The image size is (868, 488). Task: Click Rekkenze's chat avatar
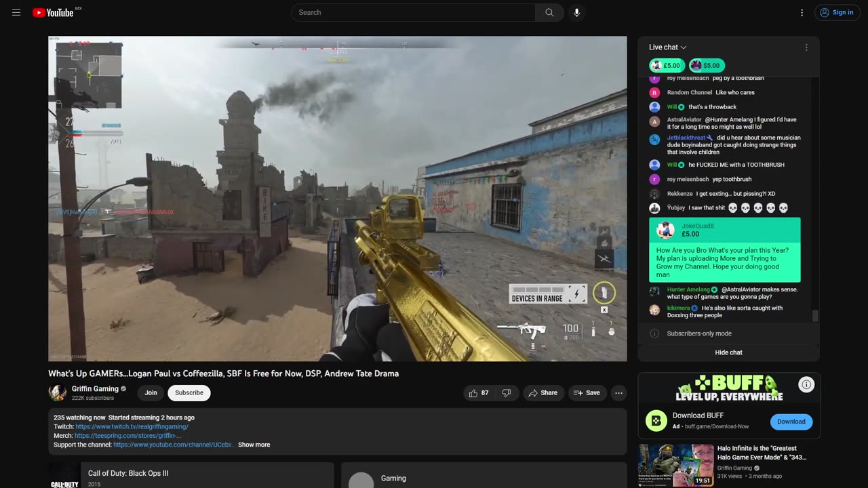point(654,194)
